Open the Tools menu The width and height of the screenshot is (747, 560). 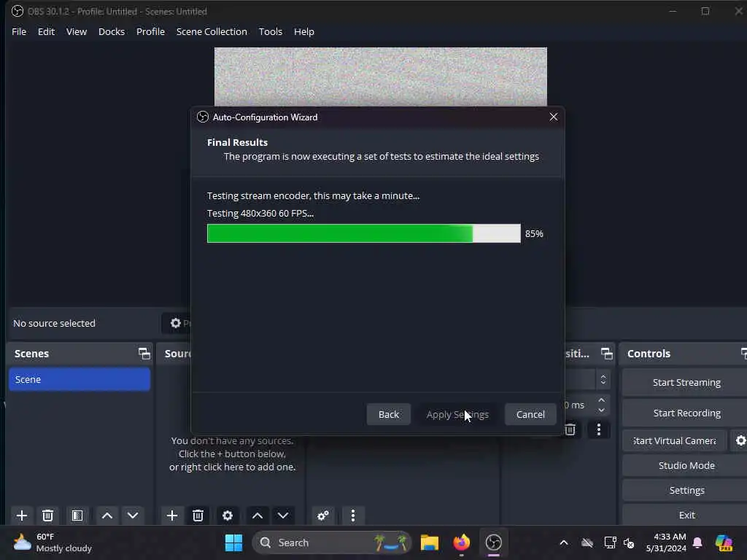[270, 31]
